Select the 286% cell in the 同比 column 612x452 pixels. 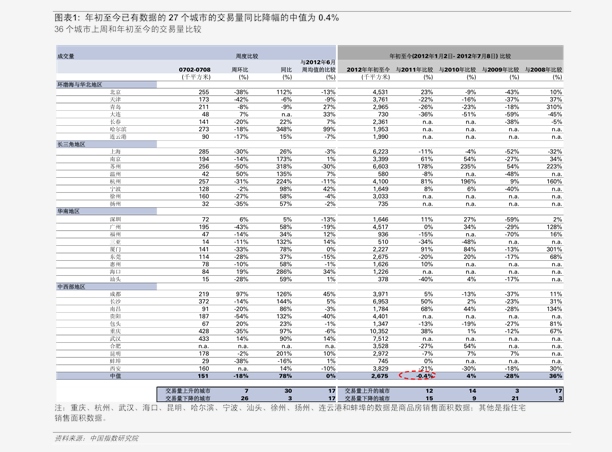[x=284, y=272]
